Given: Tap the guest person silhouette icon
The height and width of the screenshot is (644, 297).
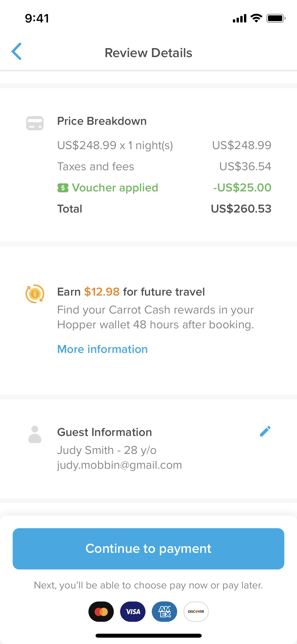Looking at the screenshot, I should point(35,434).
